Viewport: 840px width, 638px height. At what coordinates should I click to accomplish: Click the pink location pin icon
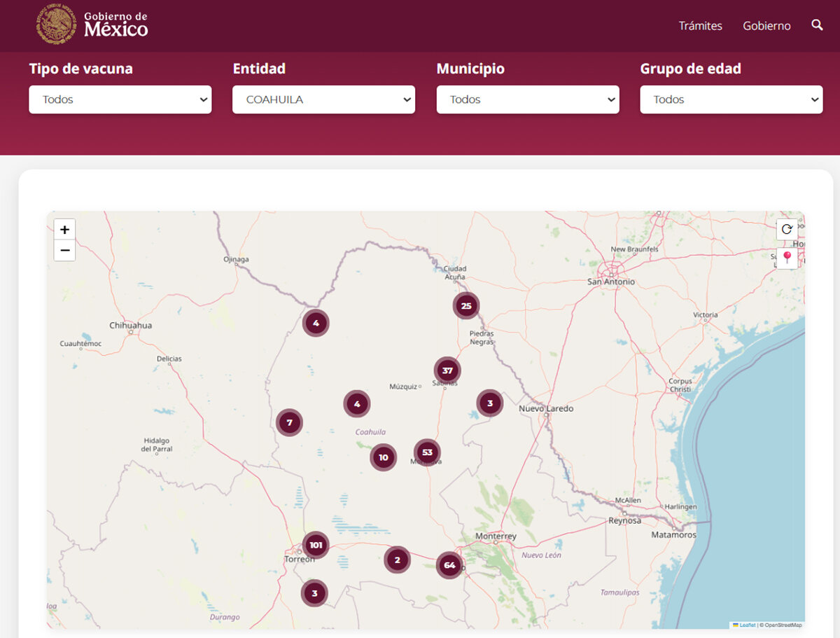pyautogui.click(x=787, y=258)
